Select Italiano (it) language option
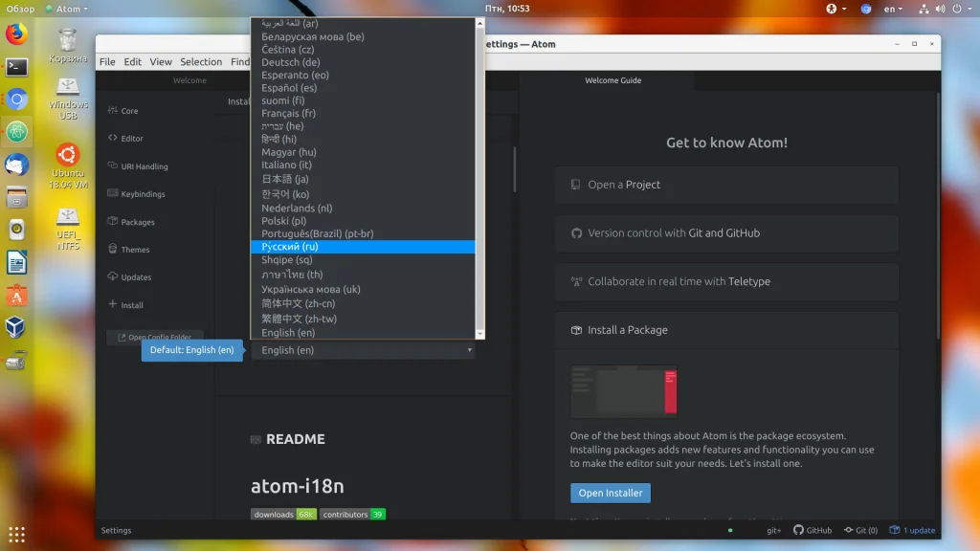Image resolution: width=980 pixels, height=551 pixels. click(363, 165)
